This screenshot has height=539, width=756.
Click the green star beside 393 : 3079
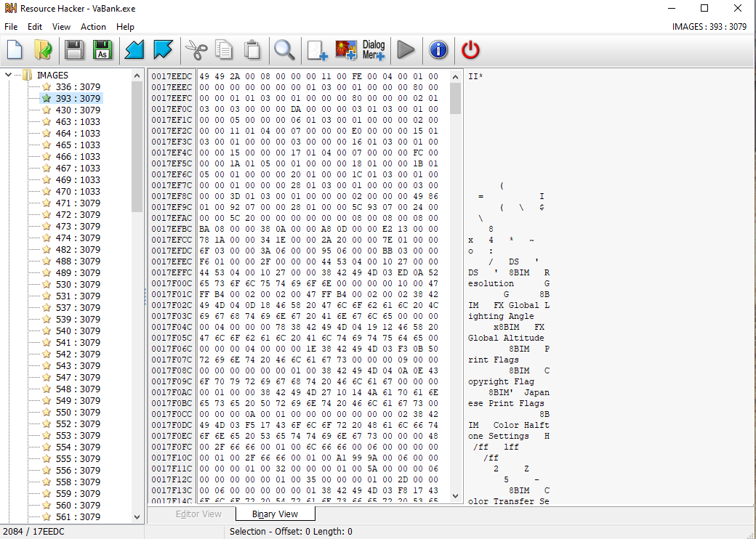47,98
